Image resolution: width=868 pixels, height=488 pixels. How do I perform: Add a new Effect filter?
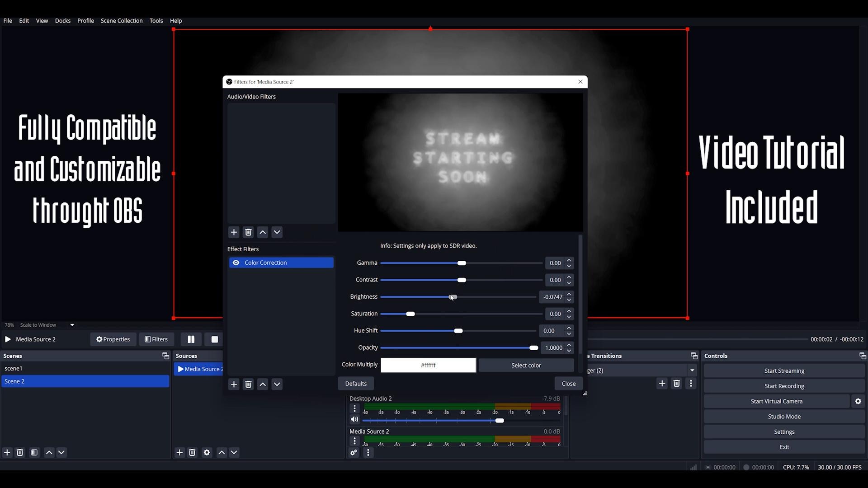pos(234,385)
